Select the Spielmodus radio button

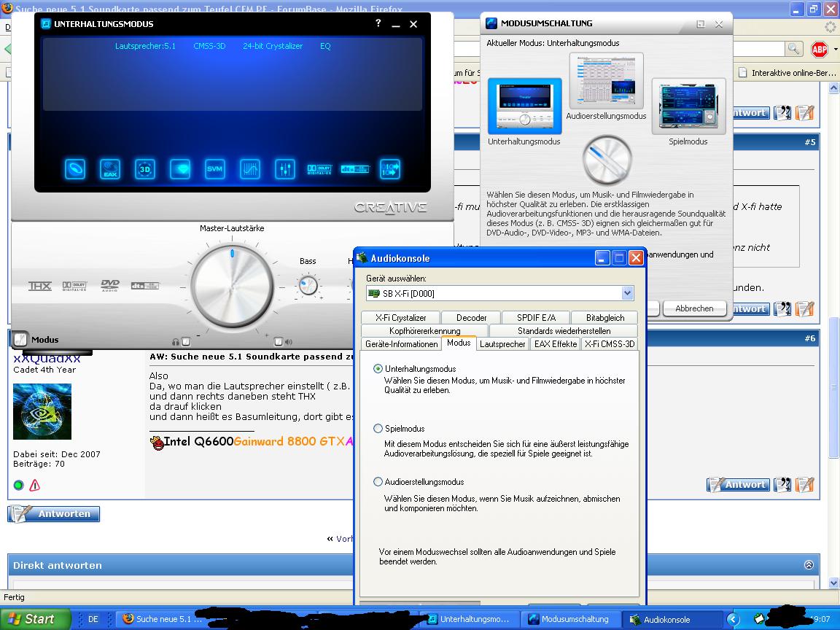click(378, 429)
